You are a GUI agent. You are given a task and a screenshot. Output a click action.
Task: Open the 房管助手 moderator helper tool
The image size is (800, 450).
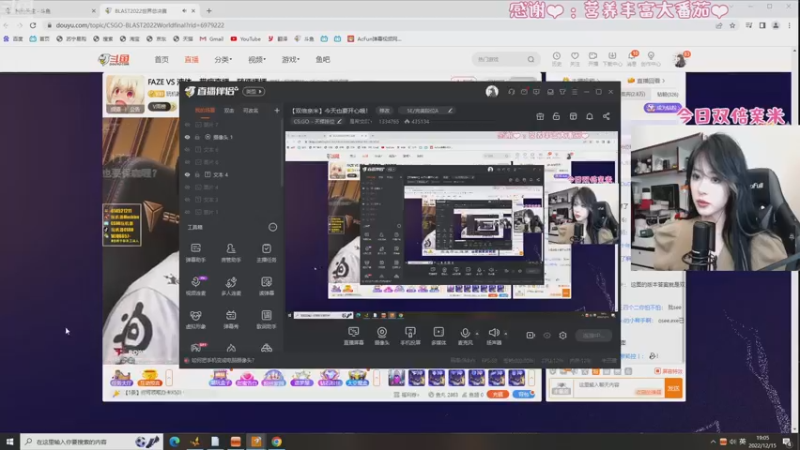tap(231, 253)
